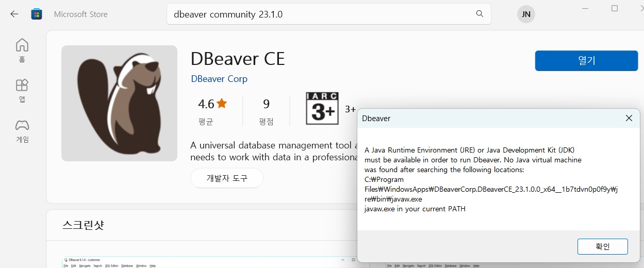This screenshot has height=268, width=644.
Task: Open the app with 열기 button
Action: pos(586,60)
